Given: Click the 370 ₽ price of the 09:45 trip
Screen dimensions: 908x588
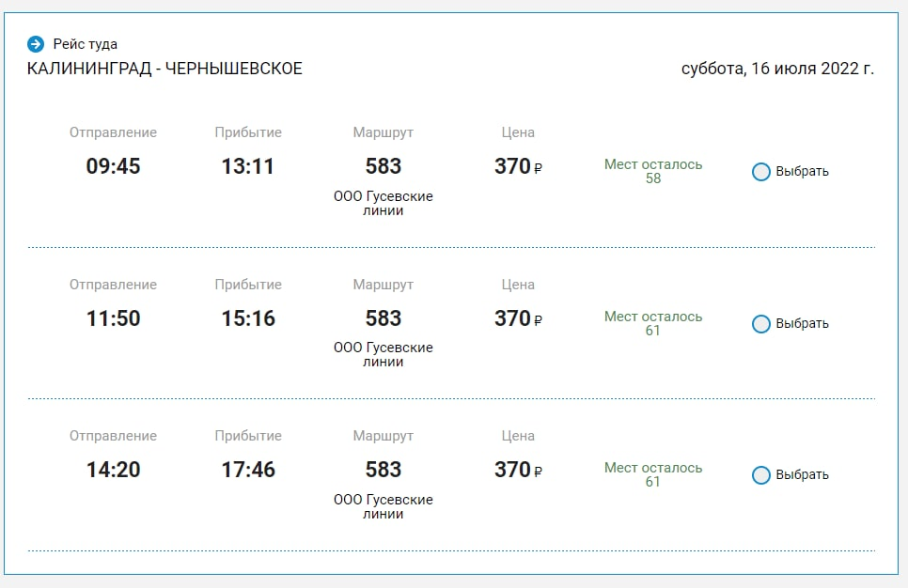Looking at the screenshot, I should click(518, 167).
